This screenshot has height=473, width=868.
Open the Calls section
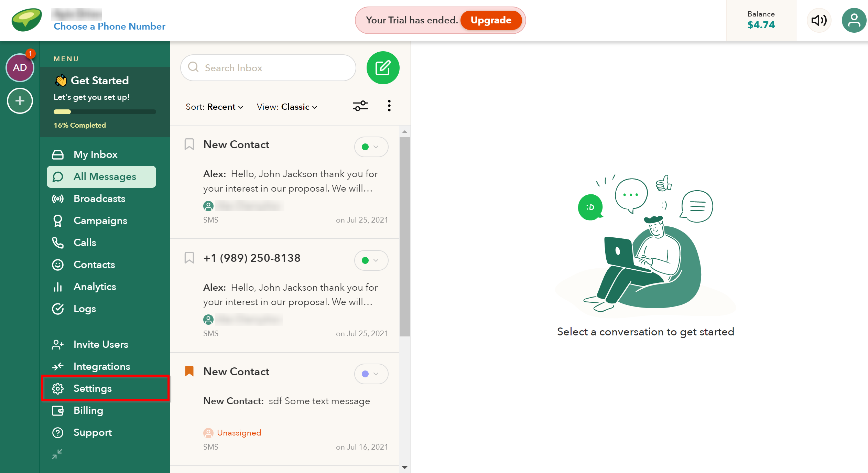pyautogui.click(x=84, y=243)
